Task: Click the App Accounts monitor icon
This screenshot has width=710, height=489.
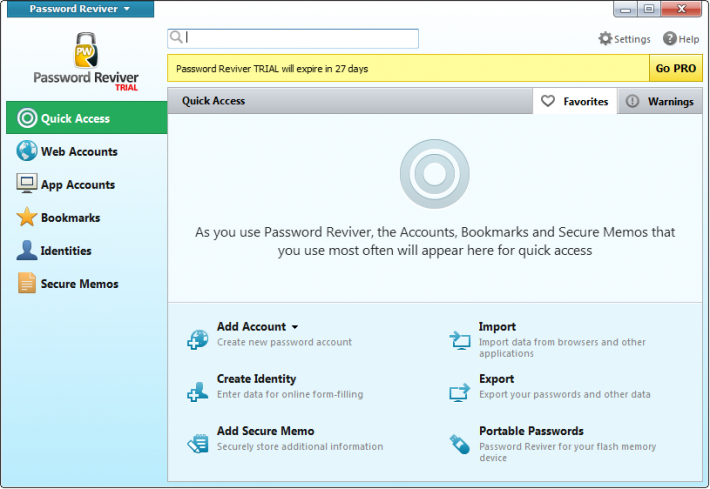Action: coord(27,183)
